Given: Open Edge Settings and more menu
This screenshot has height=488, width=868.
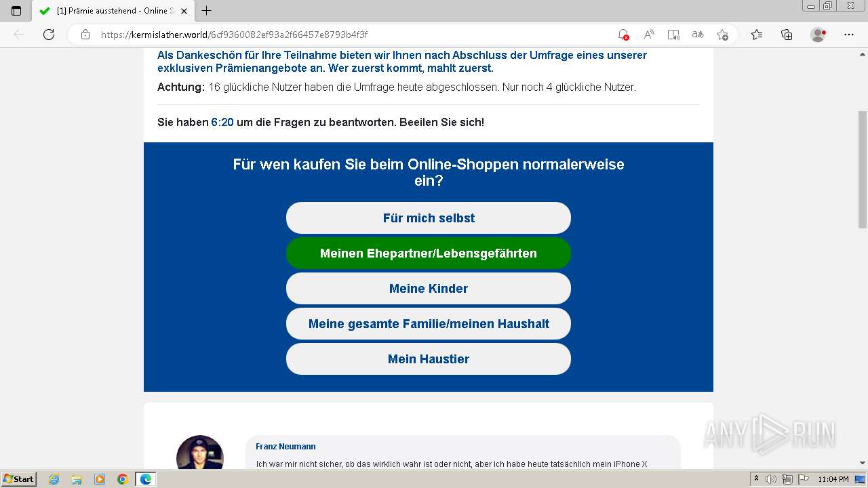Looking at the screenshot, I should pyautogui.click(x=849, y=35).
